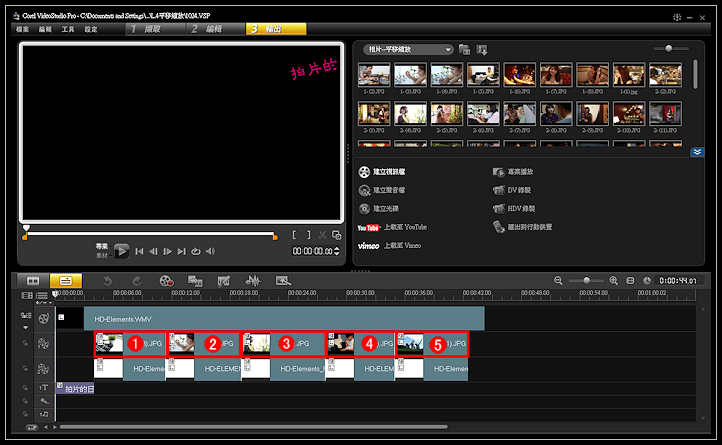Fit project in timeline window
The width and height of the screenshot is (722, 445).
(x=630, y=281)
